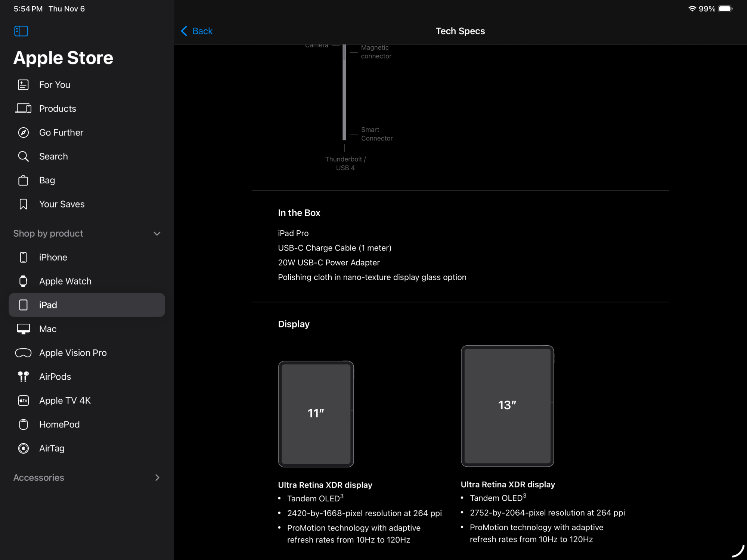Select AirTag sidebar entry

click(x=52, y=448)
